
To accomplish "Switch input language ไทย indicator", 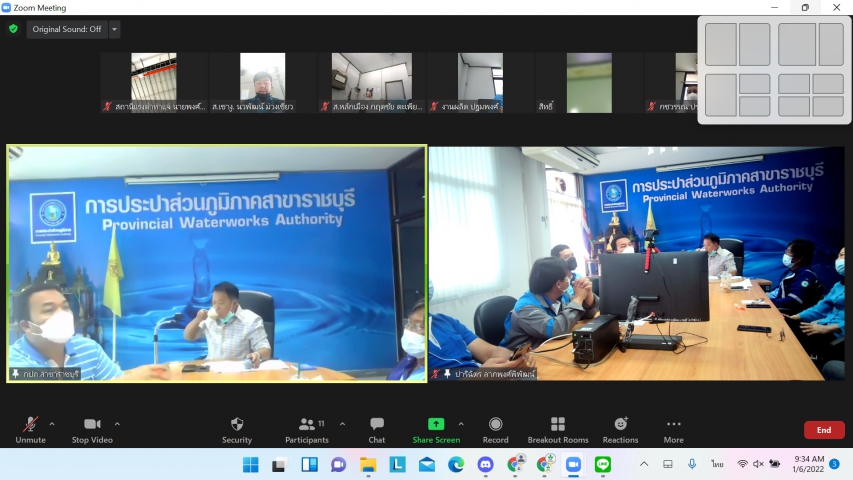I will click(x=717, y=464).
